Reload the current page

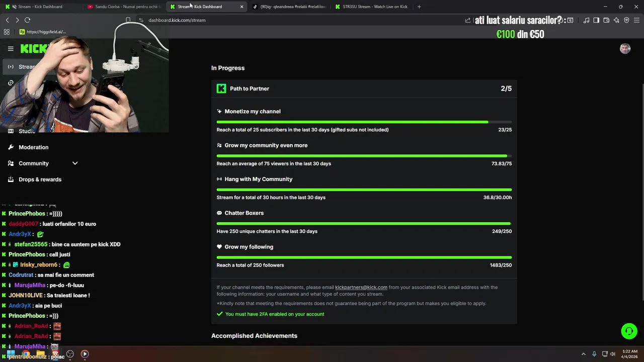[27, 20]
